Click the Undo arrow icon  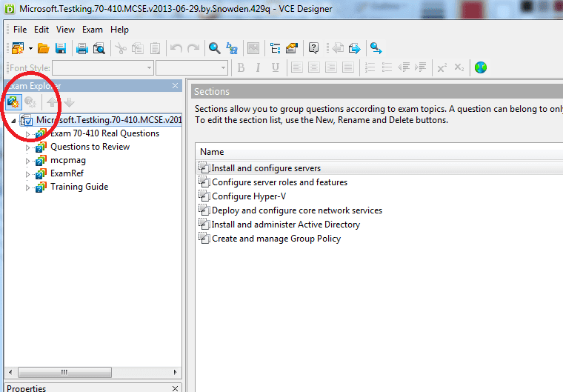coord(176,48)
